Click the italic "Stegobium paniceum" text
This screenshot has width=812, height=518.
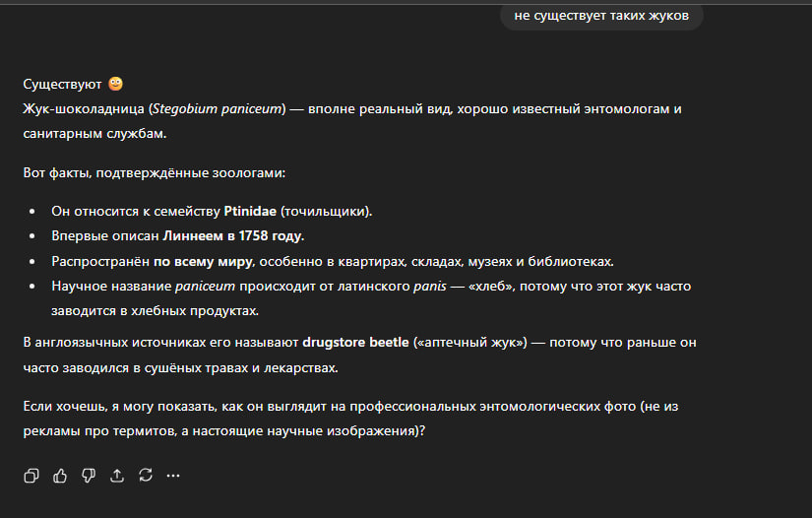218,108
